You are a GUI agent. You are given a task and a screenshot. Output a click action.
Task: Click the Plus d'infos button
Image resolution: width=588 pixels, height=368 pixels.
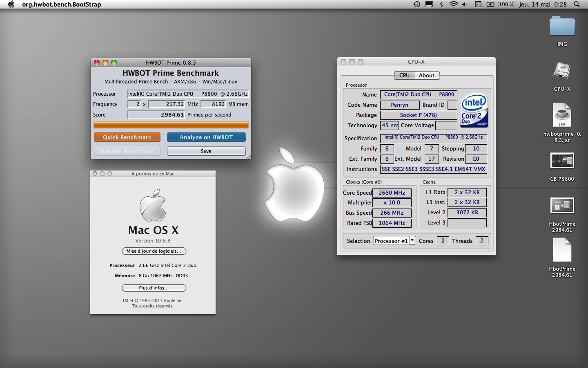pyautogui.click(x=154, y=288)
